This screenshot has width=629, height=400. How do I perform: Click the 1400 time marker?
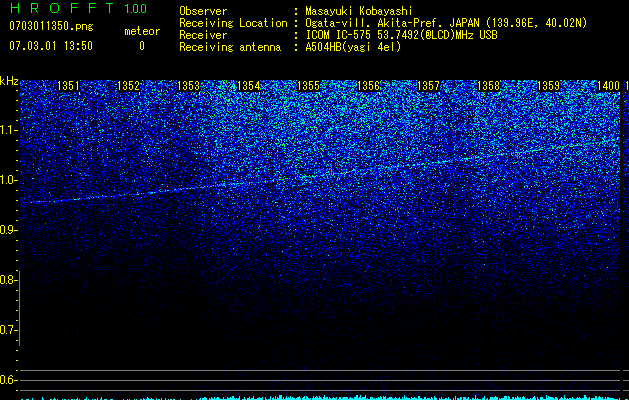(x=609, y=86)
